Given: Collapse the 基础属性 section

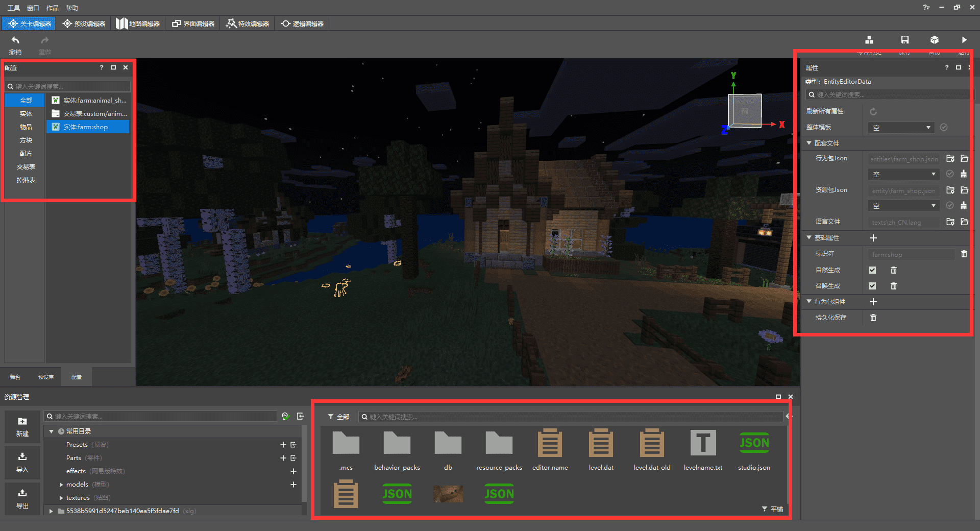Looking at the screenshot, I should coord(809,237).
